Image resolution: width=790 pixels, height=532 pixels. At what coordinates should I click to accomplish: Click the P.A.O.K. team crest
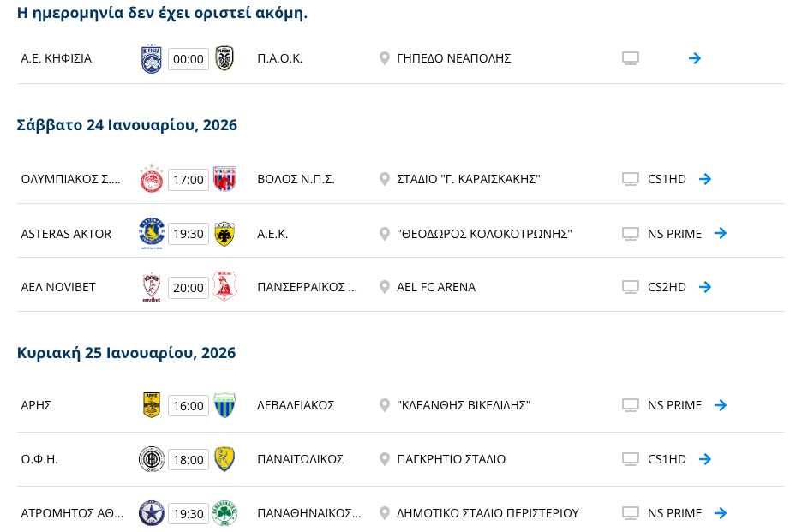coord(224,58)
